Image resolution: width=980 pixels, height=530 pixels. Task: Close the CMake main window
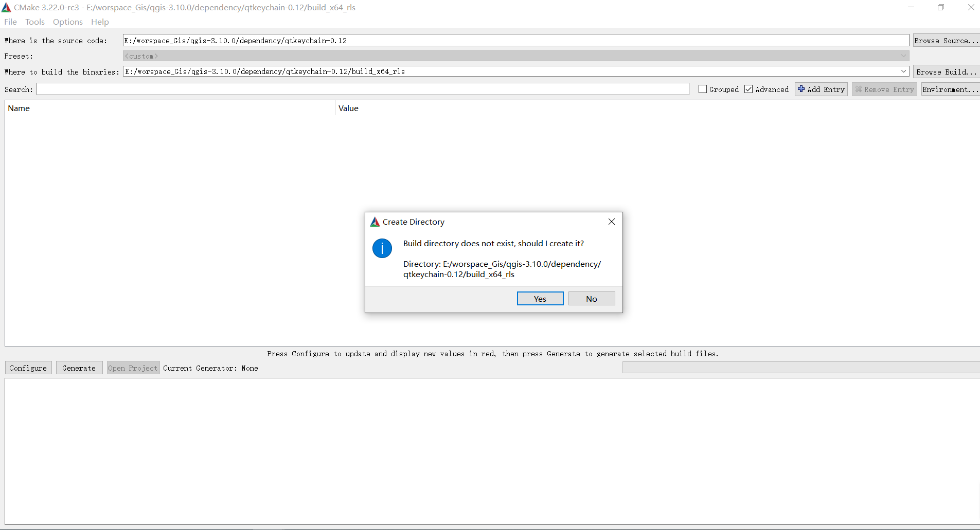[971, 7]
